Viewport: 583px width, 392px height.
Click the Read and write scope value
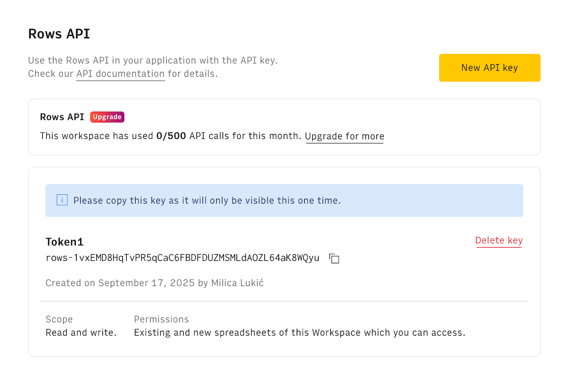81,333
